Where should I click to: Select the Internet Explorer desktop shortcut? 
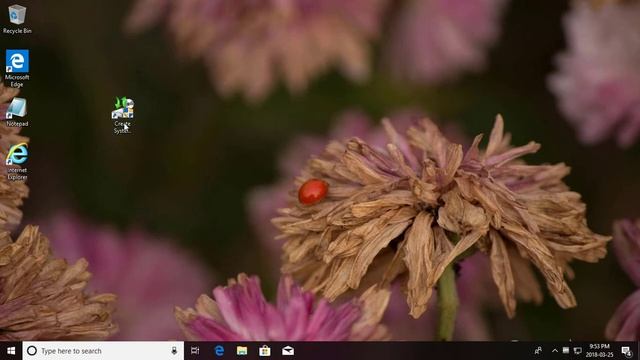[17, 161]
